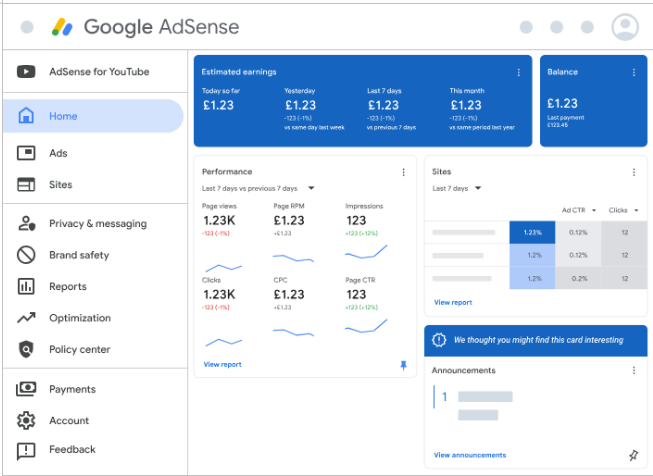The image size is (653, 476).
Task: Click View report link in Performance card
Action: pyautogui.click(x=222, y=364)
